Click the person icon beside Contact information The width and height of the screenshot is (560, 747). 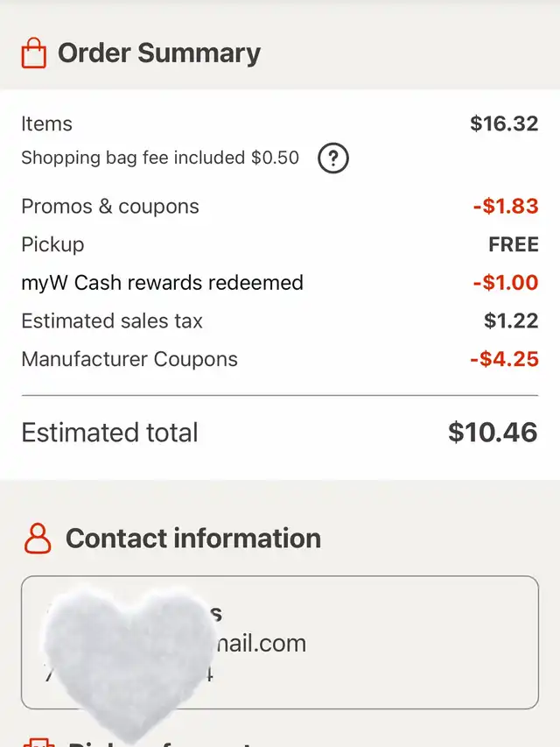point(37,538)
